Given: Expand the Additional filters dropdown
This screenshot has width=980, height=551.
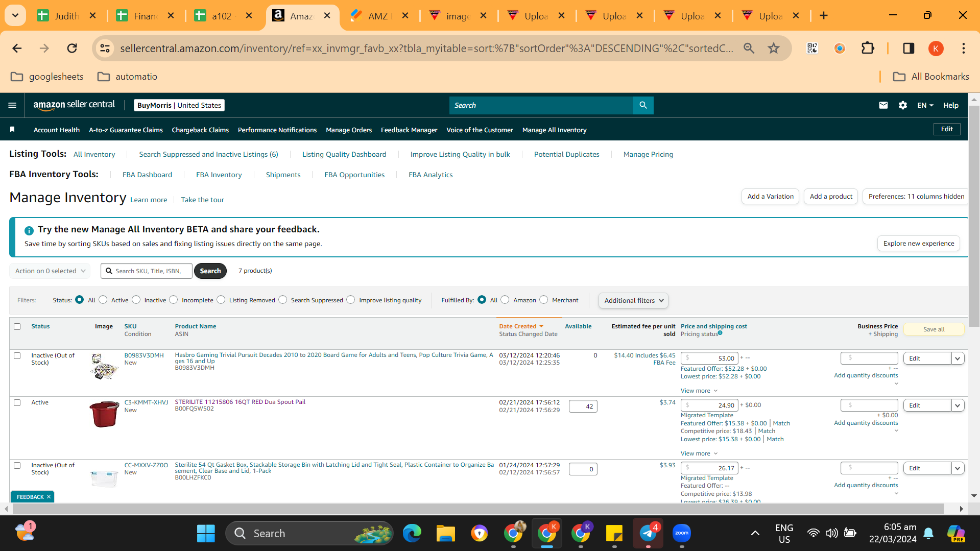Looking at the screenshot, I should coord(633,301).
